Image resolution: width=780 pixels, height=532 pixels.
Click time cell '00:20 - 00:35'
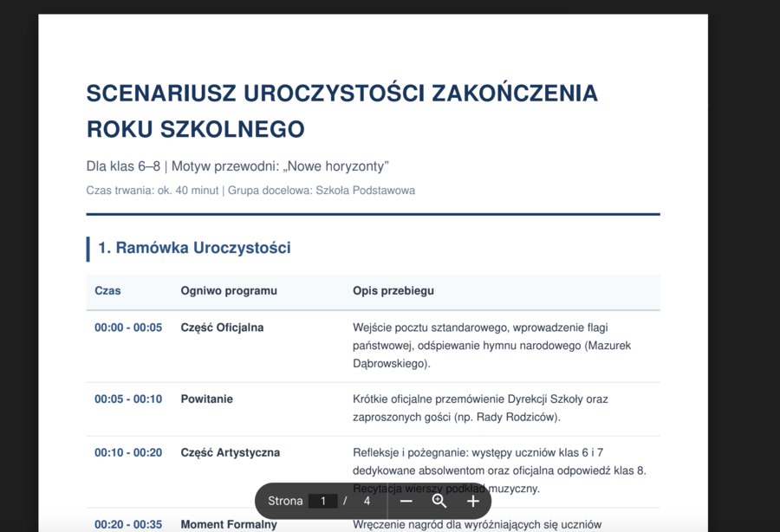pos(128,524)
